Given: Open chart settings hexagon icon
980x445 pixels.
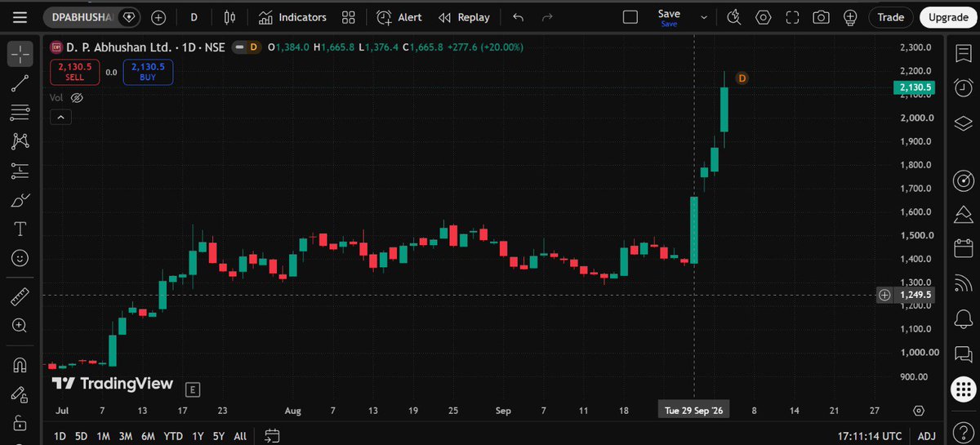Looking at the screenshot, I should tap(763, 17).
